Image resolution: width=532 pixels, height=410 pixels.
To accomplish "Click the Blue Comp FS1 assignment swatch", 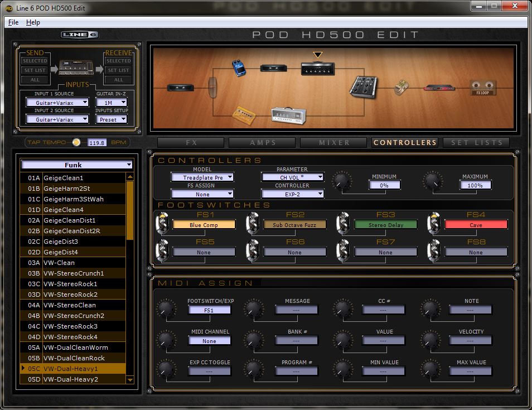I will tap(204, 225).
